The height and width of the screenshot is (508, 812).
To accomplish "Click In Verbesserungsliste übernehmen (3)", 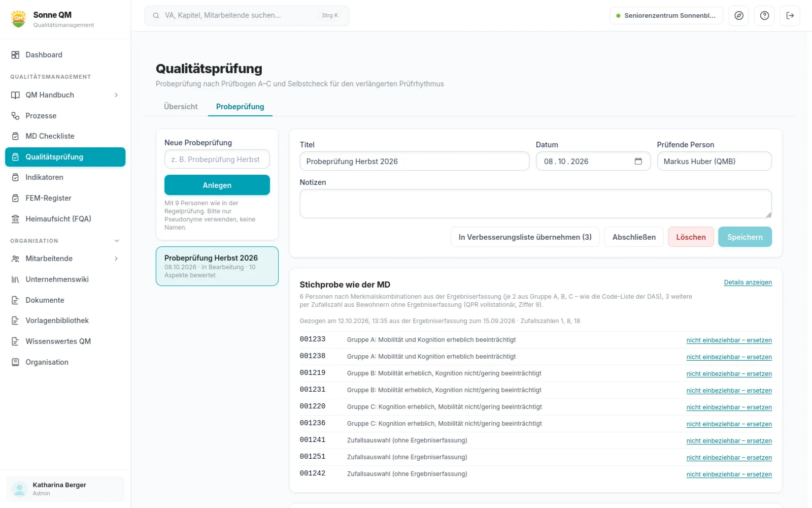I will tap(525, 237).
